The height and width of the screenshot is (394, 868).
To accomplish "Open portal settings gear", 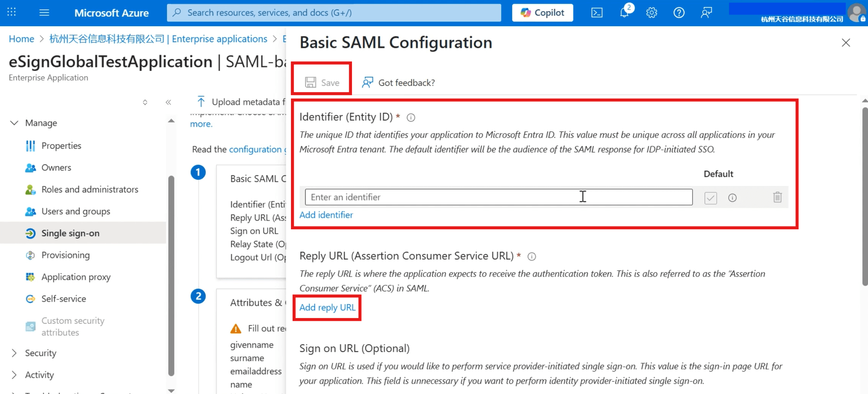I will [x=651, y=13].
